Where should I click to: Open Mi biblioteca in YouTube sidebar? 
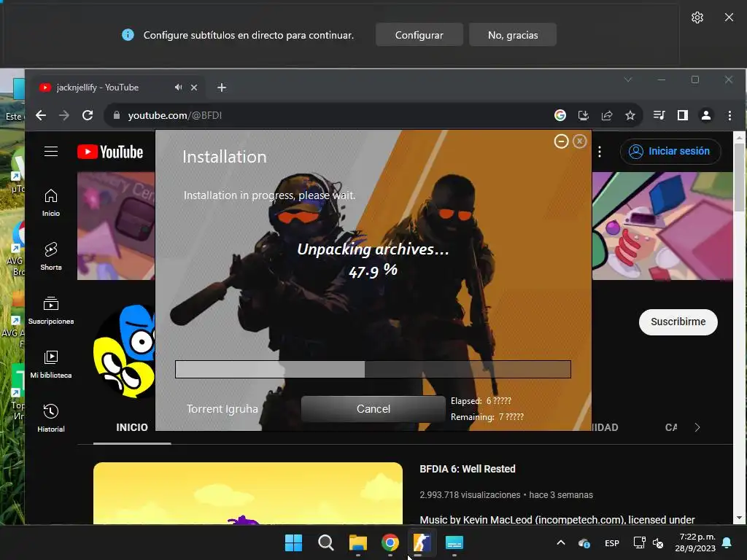pos(51,365)
